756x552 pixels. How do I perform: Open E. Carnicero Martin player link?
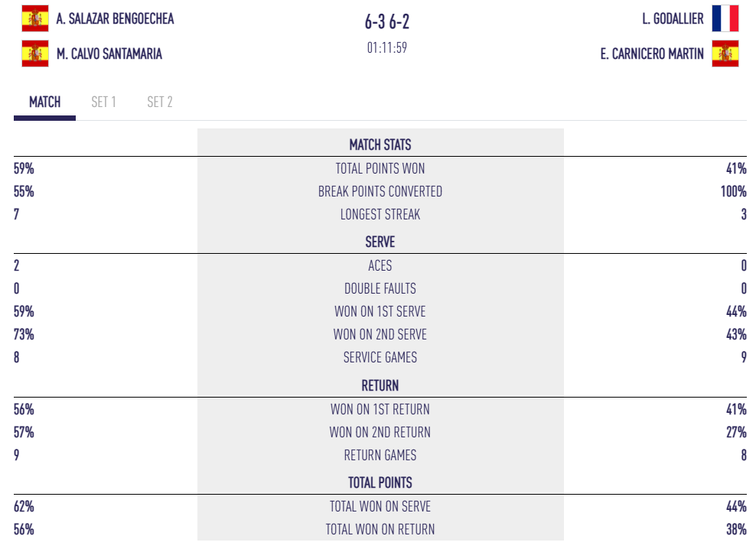click(652, 54)
